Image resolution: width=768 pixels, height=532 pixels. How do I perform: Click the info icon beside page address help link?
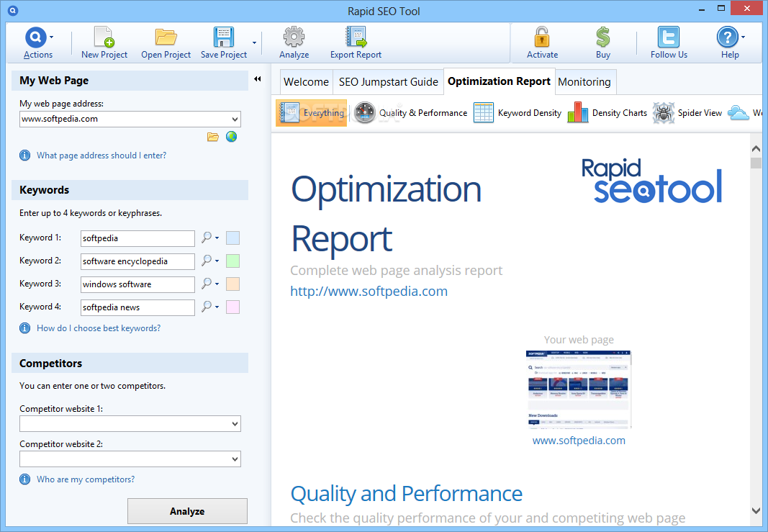click(24, 155)
